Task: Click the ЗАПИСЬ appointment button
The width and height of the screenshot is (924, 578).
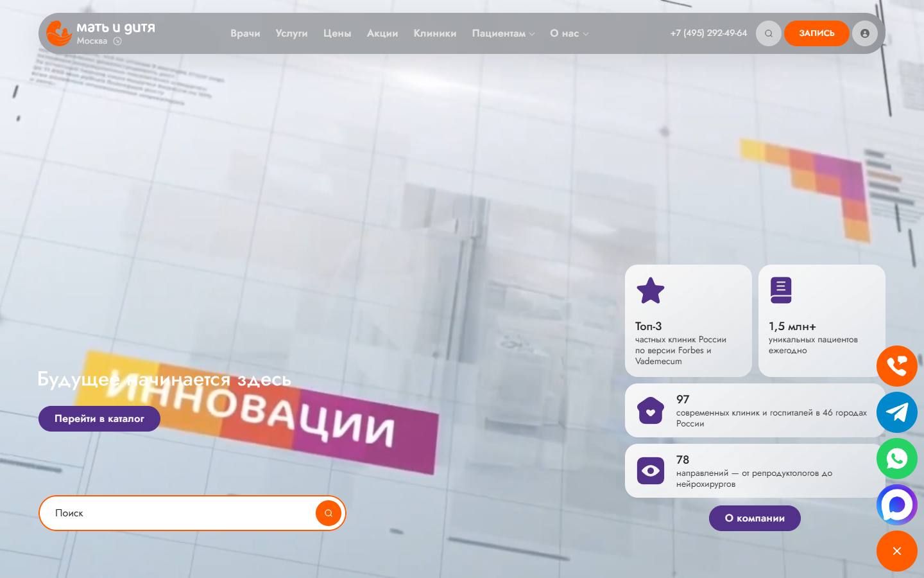Action: click(x=817, y=33)
